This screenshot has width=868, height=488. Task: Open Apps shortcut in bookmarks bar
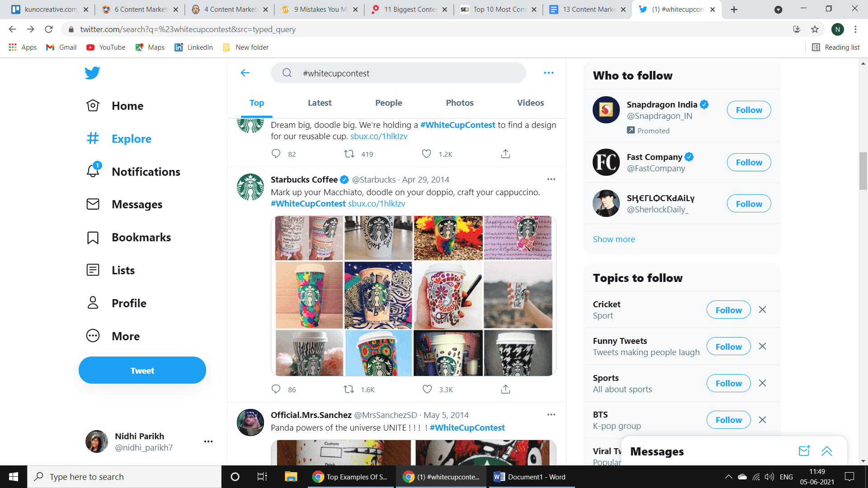[x=23, y=47]
